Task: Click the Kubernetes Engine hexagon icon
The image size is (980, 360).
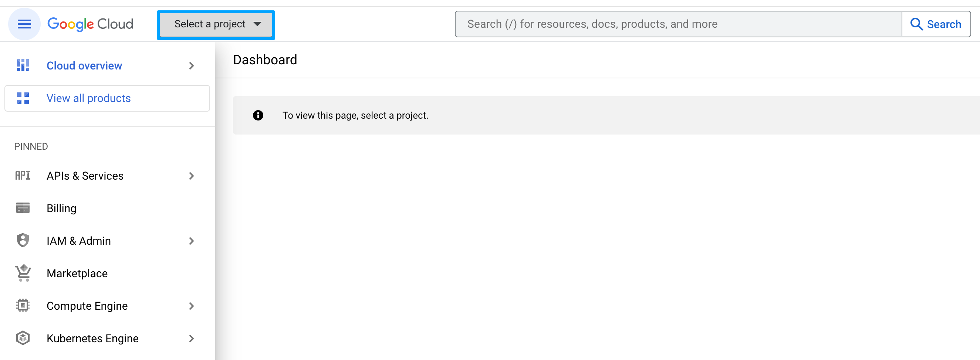Action: 23,338
